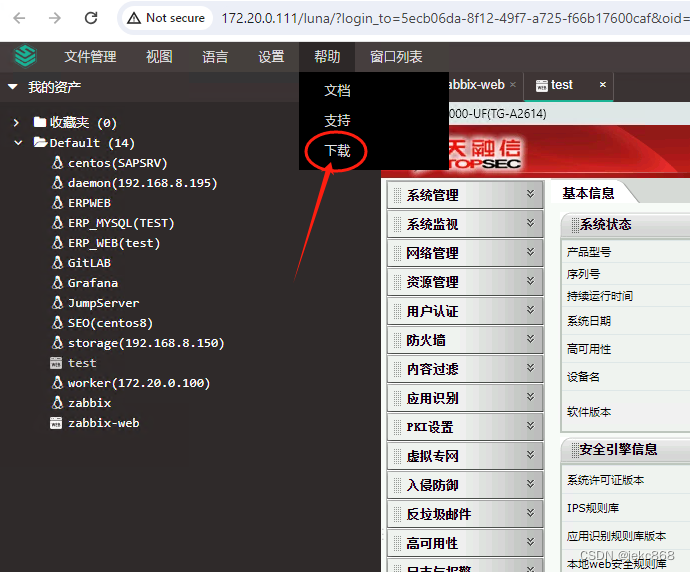Open the 帮助 menu

click(x=327, y=57)
